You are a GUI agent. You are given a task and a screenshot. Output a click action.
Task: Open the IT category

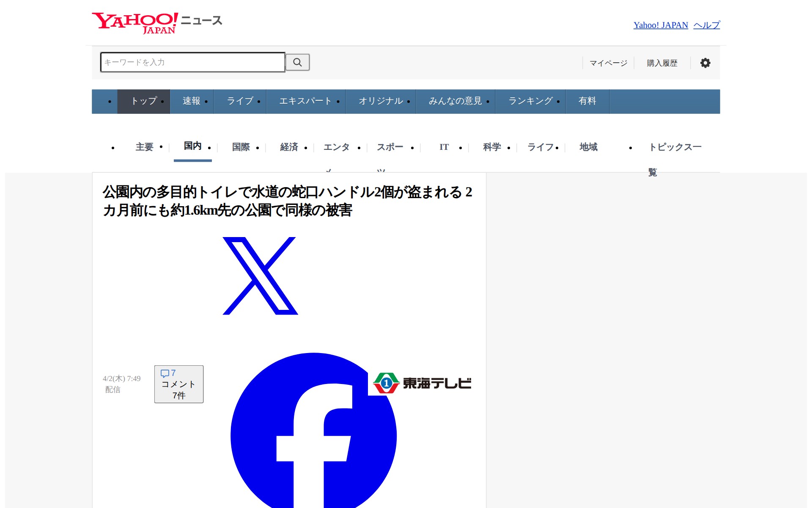point(444,147)
